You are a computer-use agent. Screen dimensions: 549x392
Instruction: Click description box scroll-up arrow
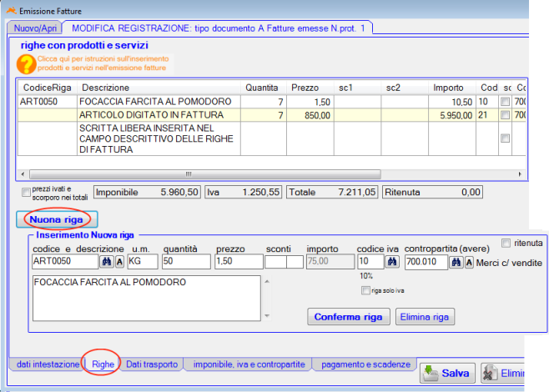(267, 281)
